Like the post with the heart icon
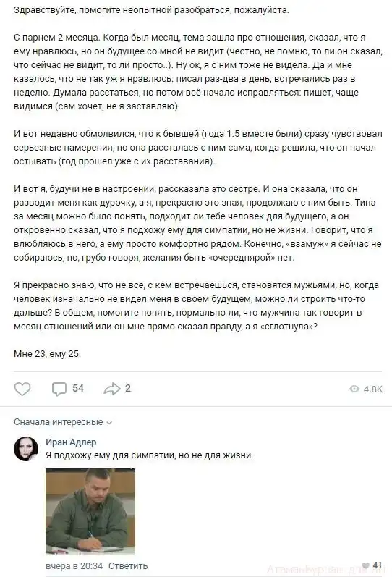392x577 pixels. [x=22, y=389]
